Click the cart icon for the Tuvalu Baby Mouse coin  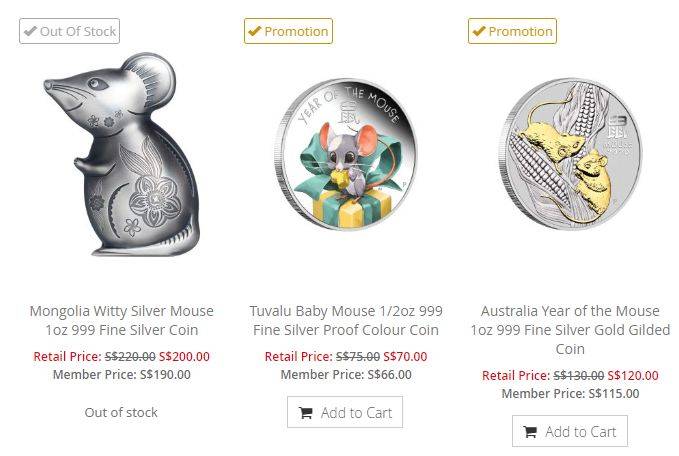point(306,413)
